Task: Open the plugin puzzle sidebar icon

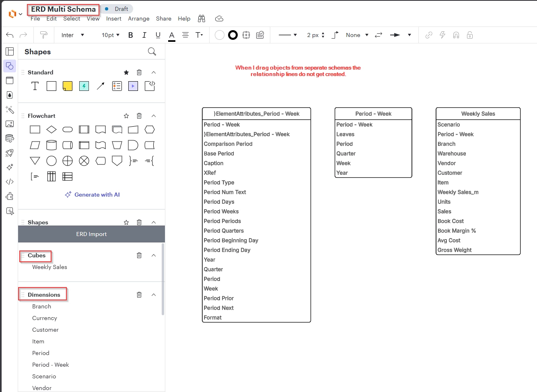Action: (10, 196)
